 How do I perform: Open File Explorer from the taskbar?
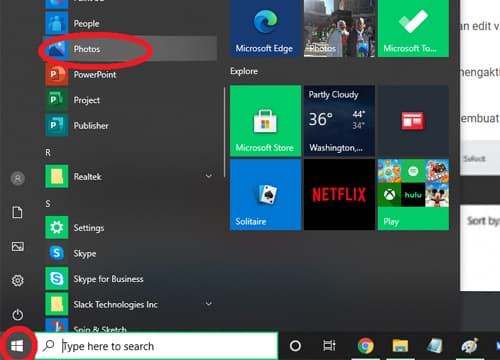pos(400,346)
